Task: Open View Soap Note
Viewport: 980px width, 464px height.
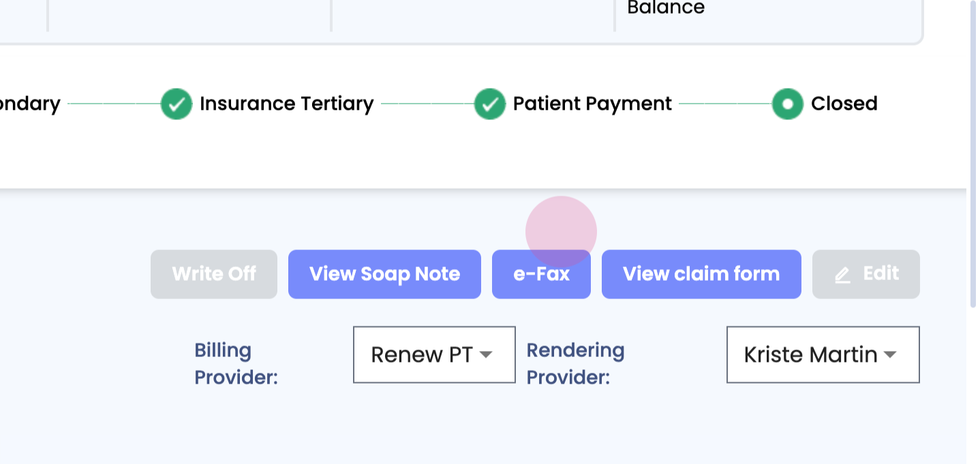Action: click(x=384, y=274)
